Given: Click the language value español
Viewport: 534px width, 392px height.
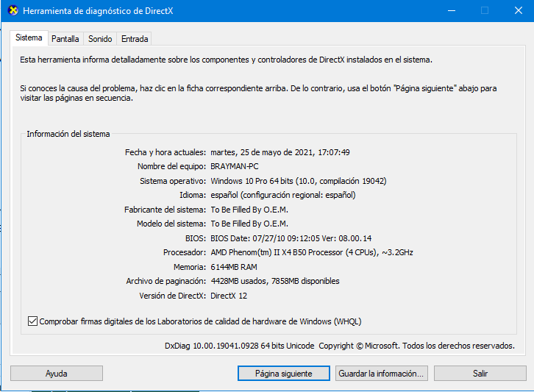Looking at the screenshot, I should pyautogui.click(x=283, y=195).
